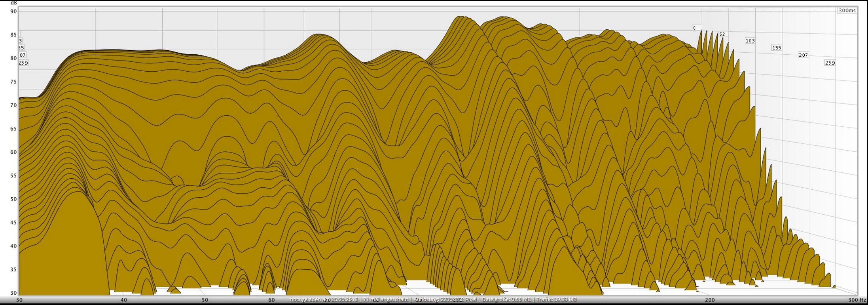
Task: Click the left-edge 07 time label
Action: 23,55
